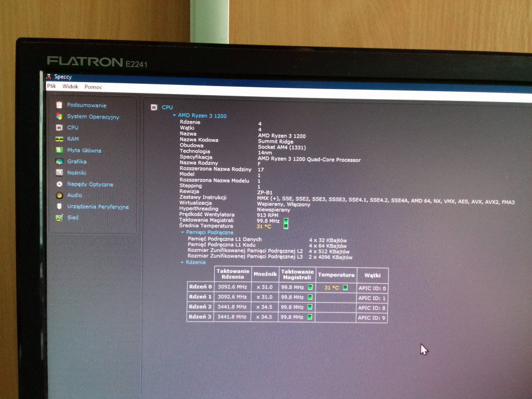Screen dimensions: 532x399
Task: Click the APIC ID: 8 cell
Action: point(372,308)
